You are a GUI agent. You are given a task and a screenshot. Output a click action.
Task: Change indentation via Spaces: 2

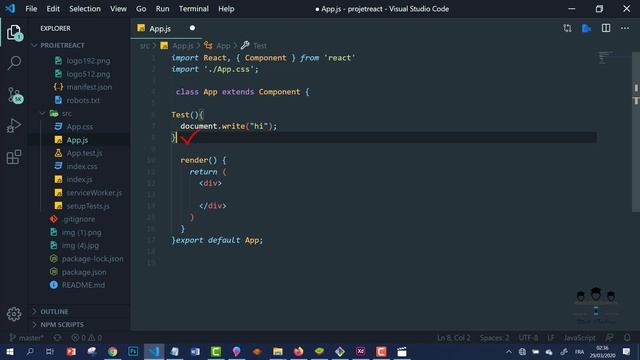494,338
